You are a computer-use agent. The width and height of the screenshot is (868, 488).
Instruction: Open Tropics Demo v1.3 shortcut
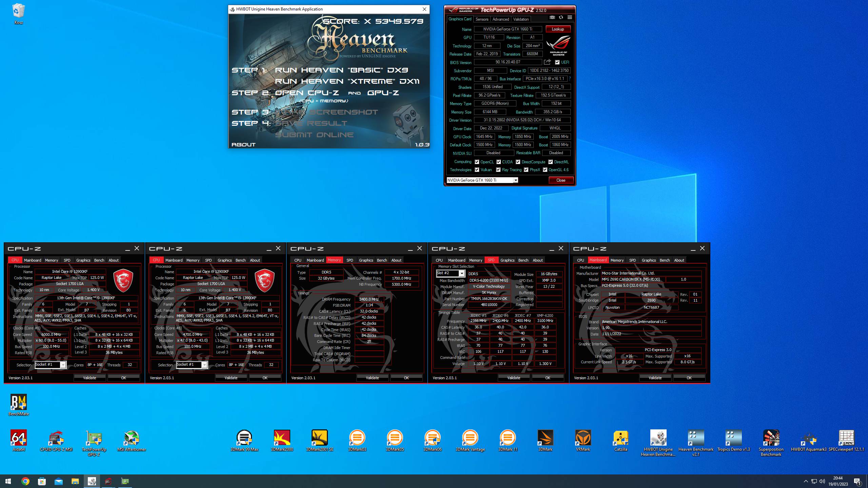point(733,441)
